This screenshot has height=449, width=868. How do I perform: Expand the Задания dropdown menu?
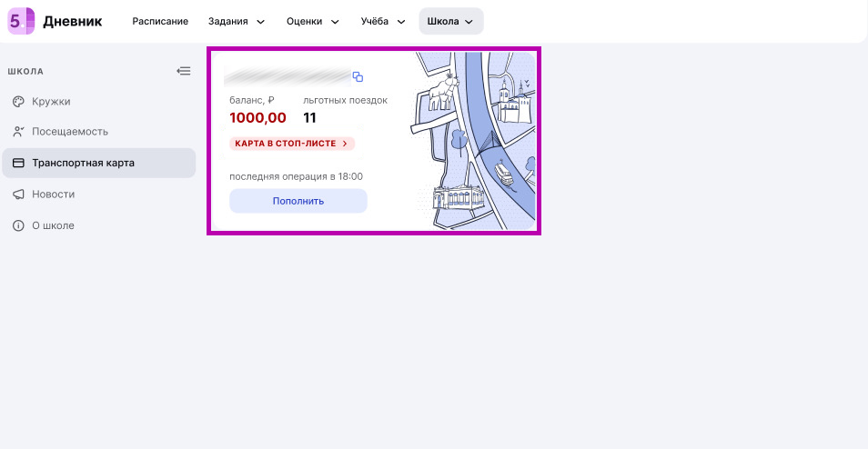point(237,22)
